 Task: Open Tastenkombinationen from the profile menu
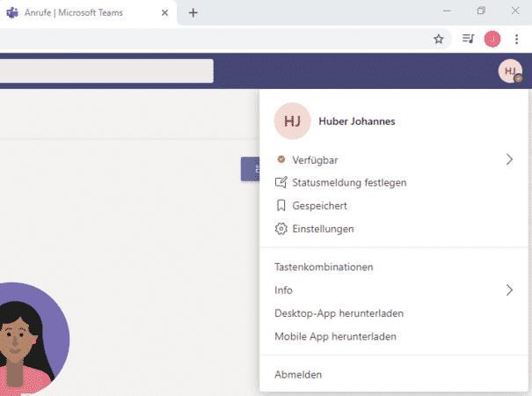point(324,267)
